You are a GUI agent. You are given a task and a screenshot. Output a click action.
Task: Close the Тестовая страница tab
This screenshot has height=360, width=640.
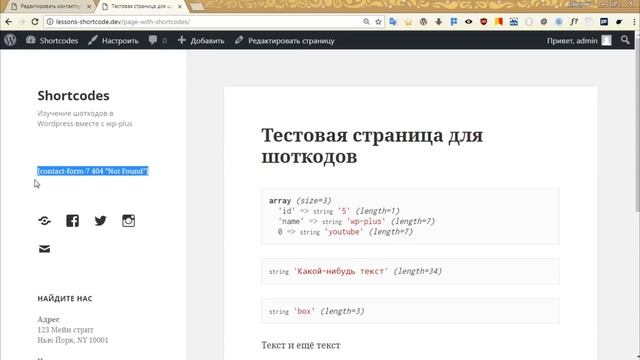(x=180, y=7)
